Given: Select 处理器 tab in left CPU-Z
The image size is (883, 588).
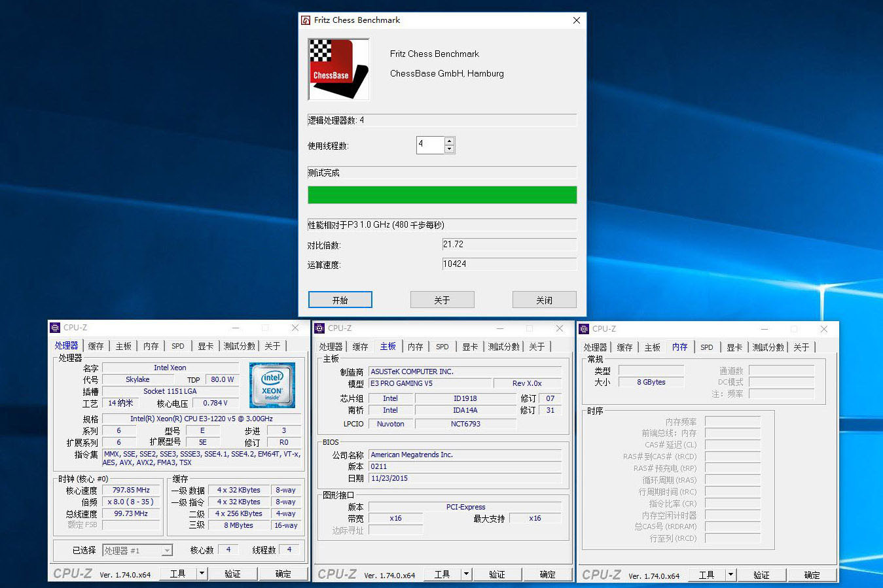Looking at the screenshot, I should 67,345.
